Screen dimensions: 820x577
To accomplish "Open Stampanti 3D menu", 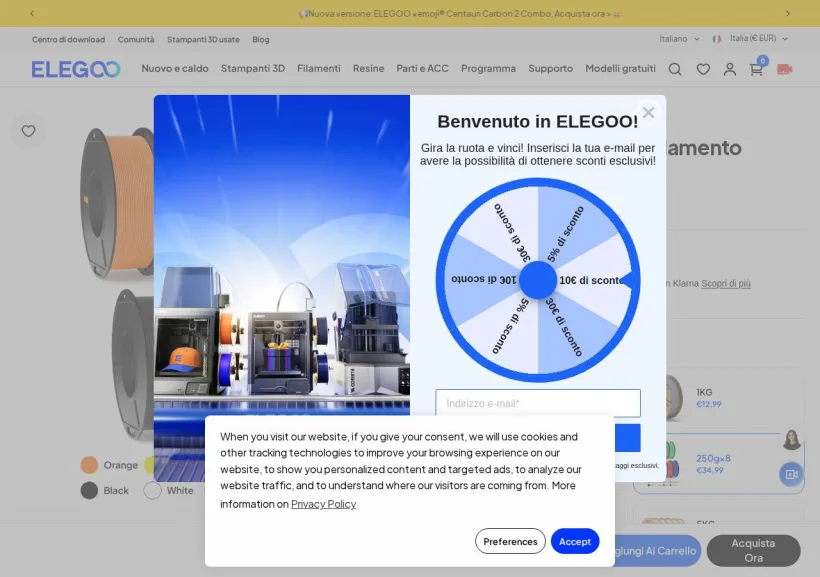I will 253,69.
